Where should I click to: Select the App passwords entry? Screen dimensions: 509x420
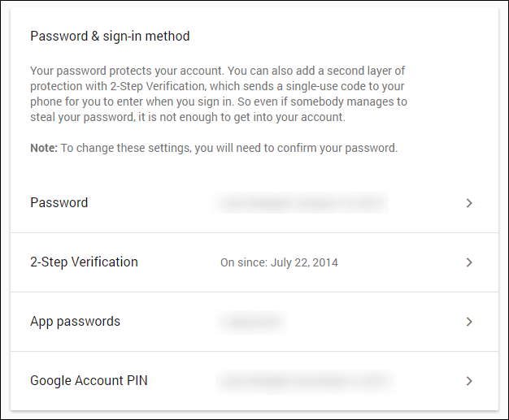point(254,322)
